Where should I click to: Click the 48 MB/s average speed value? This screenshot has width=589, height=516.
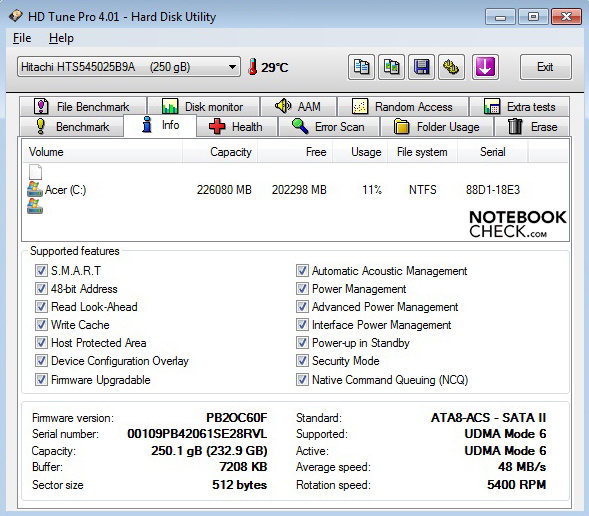[522, 467]
